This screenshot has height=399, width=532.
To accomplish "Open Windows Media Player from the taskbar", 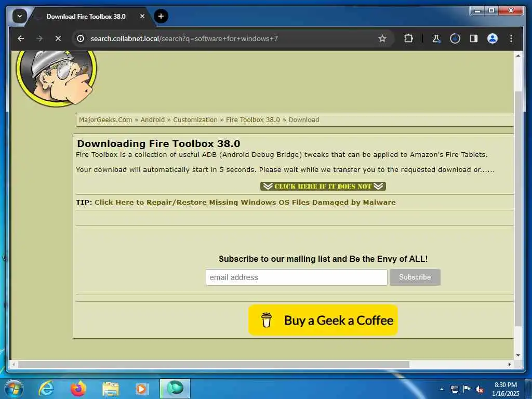I will coord(142,389).
